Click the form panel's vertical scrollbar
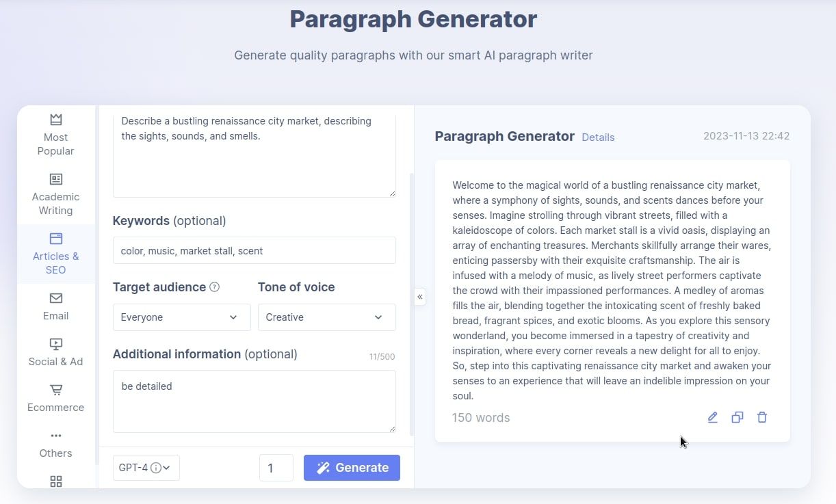The image size is (836, 504). tap(411, 304)
